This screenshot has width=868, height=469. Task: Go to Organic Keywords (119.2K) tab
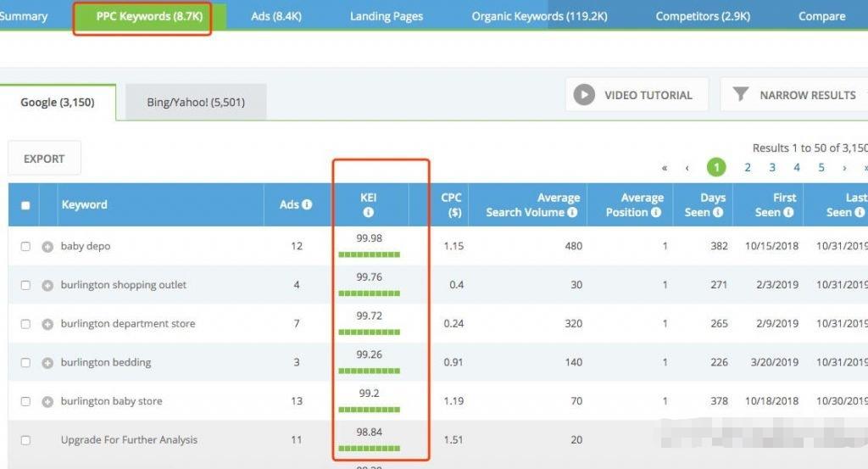[539, 17]
